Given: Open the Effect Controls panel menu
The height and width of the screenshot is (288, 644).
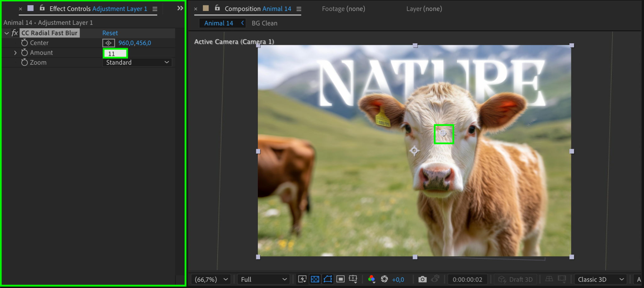Looking at the screenshot, I should pyautogui.click(x=155, y=9).
